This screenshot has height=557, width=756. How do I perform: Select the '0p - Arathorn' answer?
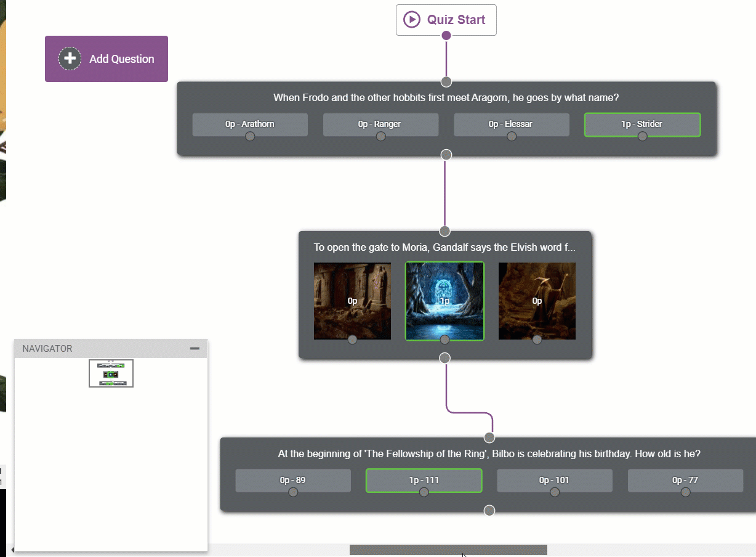pos(250,124)
